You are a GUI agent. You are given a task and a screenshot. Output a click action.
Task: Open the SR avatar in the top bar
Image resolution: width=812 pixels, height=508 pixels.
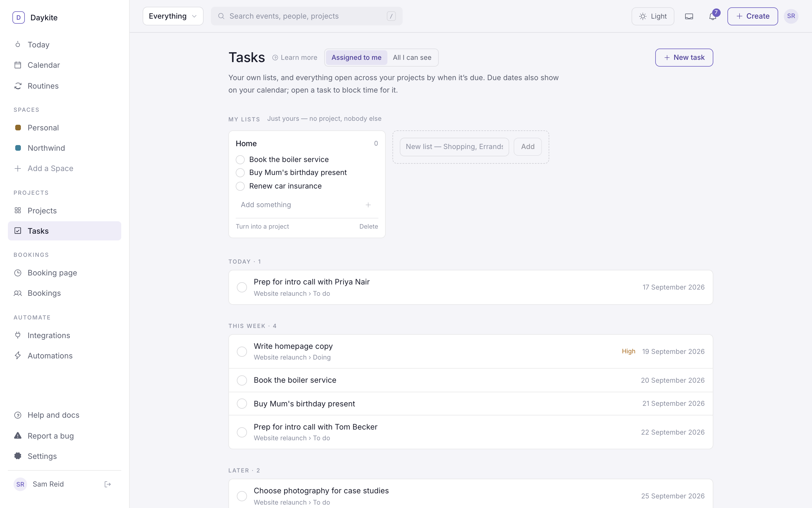click(791, 16)
